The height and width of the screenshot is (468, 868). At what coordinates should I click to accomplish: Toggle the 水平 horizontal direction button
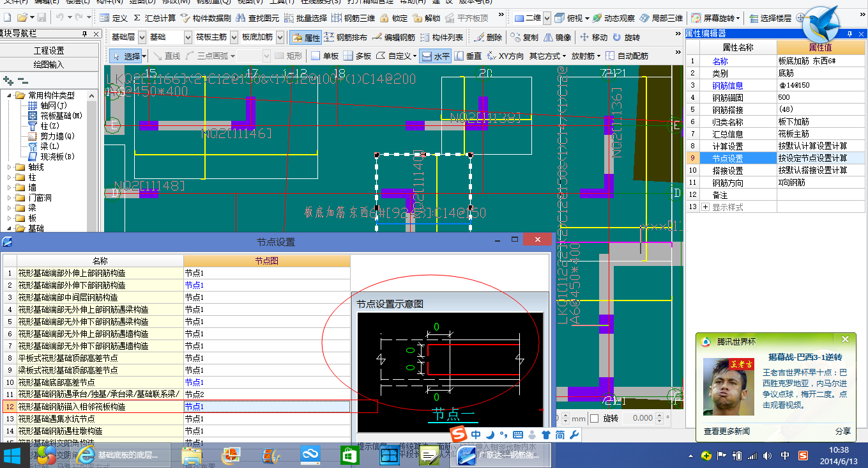click(436, 56)
